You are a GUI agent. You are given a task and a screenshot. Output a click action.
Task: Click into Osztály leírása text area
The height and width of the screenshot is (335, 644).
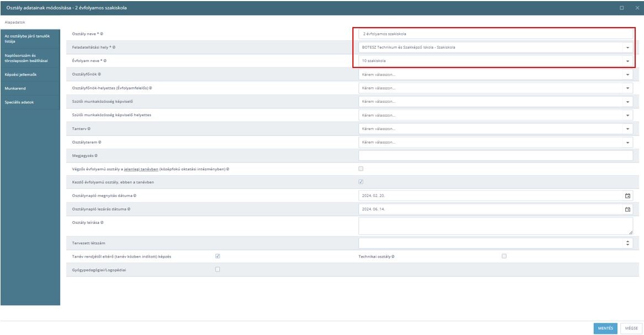click(x=495, y=226)
